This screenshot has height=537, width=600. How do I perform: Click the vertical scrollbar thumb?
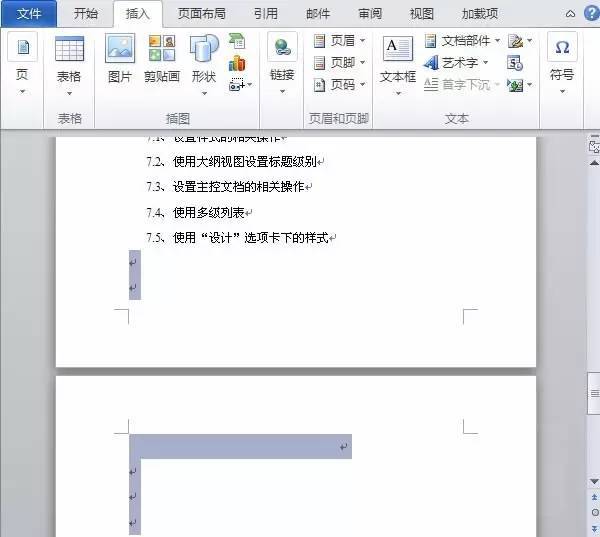coord(594,393)
